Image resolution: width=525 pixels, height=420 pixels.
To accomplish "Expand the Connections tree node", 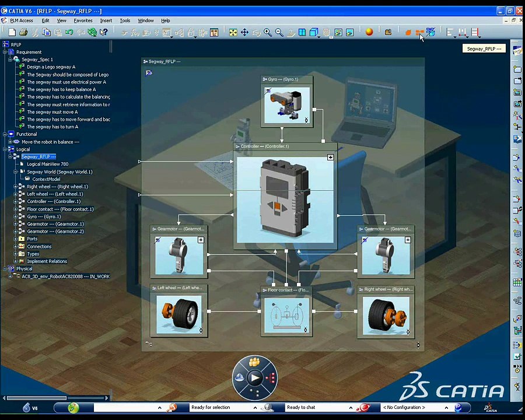I will pos(15,247).
